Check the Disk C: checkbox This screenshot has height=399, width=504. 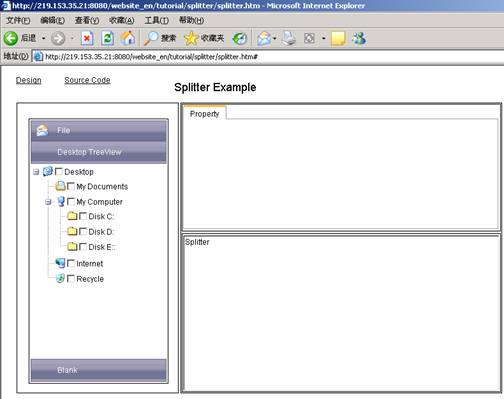click(83, 216)
